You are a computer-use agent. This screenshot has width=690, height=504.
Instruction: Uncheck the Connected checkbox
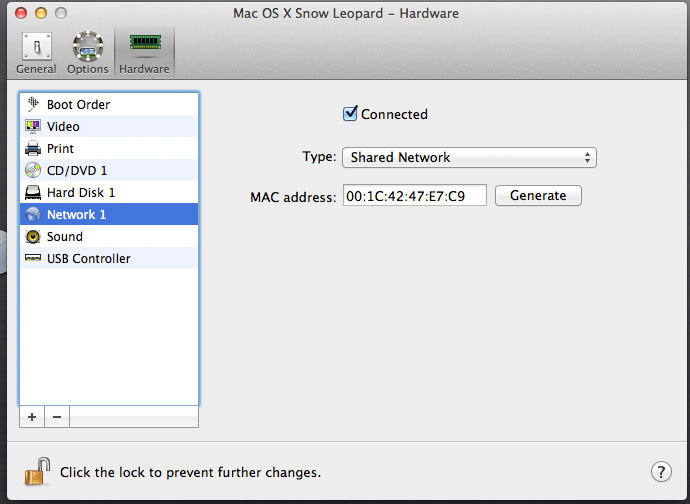pyautogui.click(x=350, y=114)
